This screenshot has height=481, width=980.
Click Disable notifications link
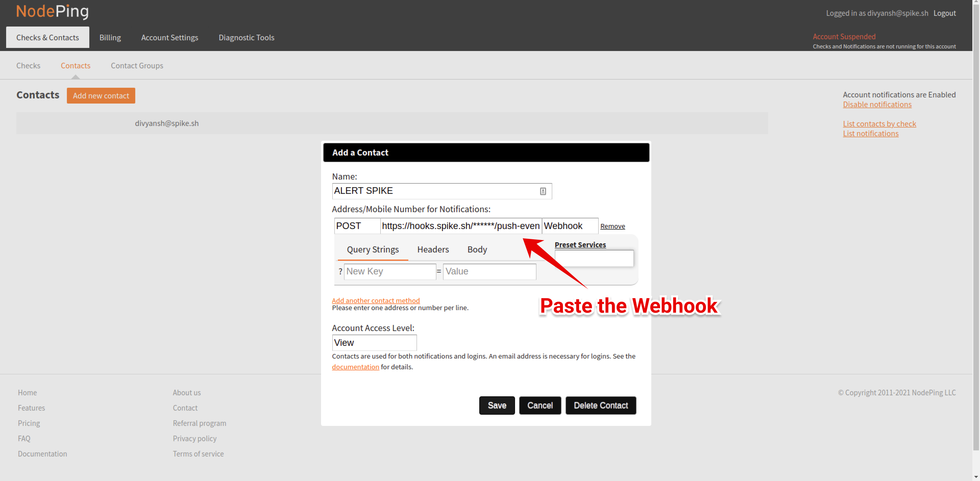877,105
